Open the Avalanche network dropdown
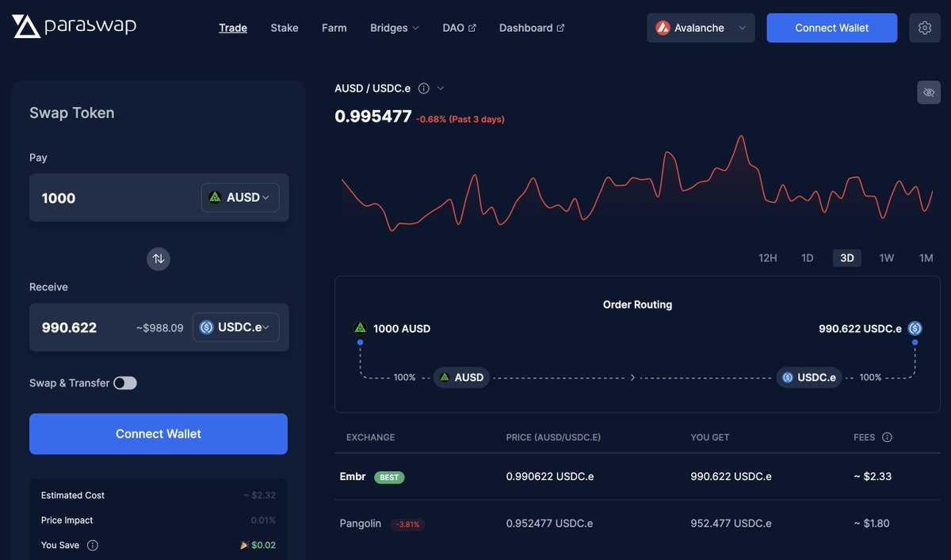This screenshot has width=951, height=560. 701,28
